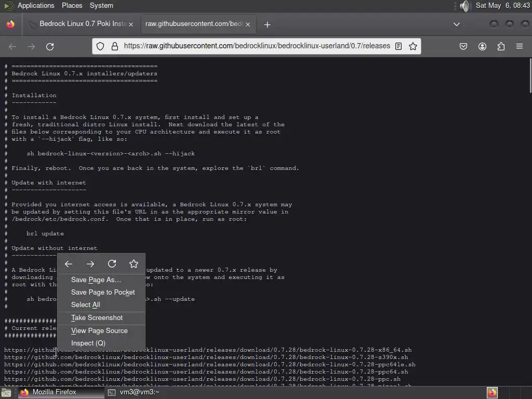Click the clock showing Sat May 6
This screenshot has width=532, height=399.
pos(502,5)
